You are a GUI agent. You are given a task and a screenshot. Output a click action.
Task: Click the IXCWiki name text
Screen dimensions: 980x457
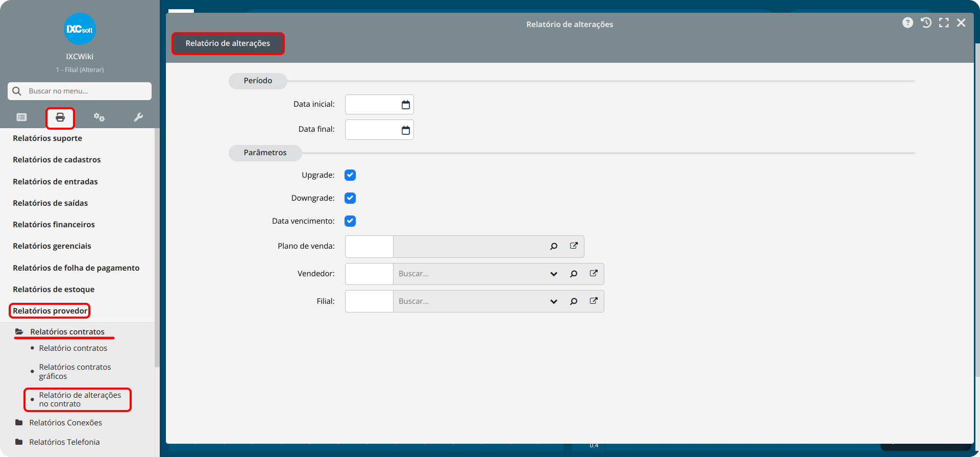80,57
